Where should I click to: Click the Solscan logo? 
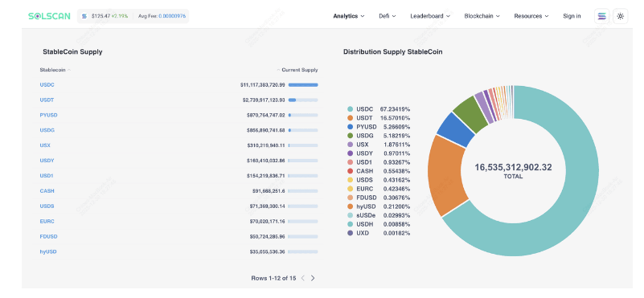point(49,16)
